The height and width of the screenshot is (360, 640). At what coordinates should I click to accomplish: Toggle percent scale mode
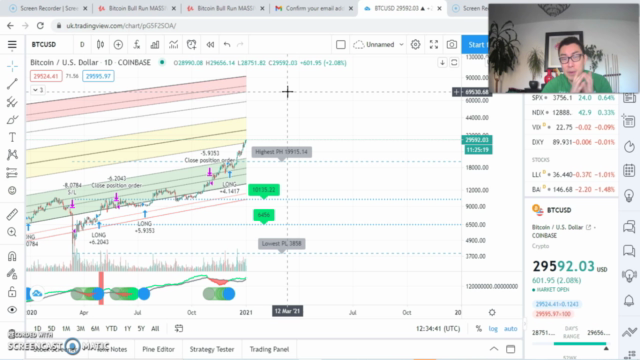[x=478, y=329]
